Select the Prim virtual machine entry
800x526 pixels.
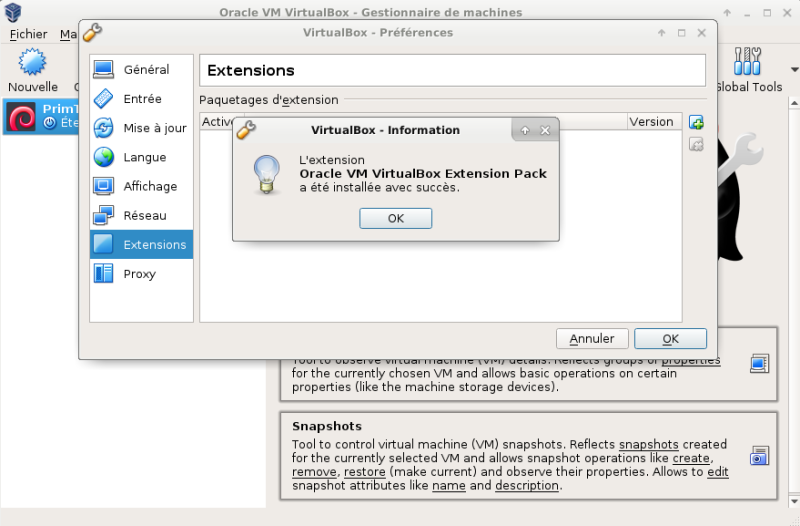click(x=41, y=116)
